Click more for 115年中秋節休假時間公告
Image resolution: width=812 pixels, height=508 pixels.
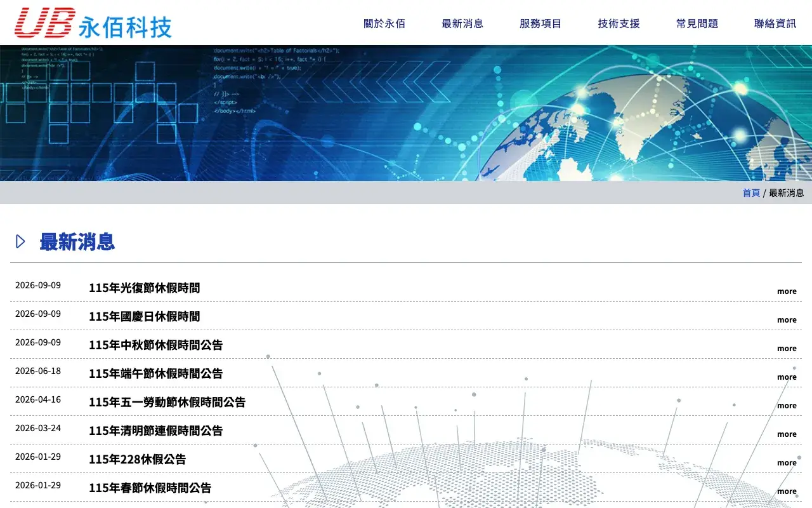click(787, 349)
